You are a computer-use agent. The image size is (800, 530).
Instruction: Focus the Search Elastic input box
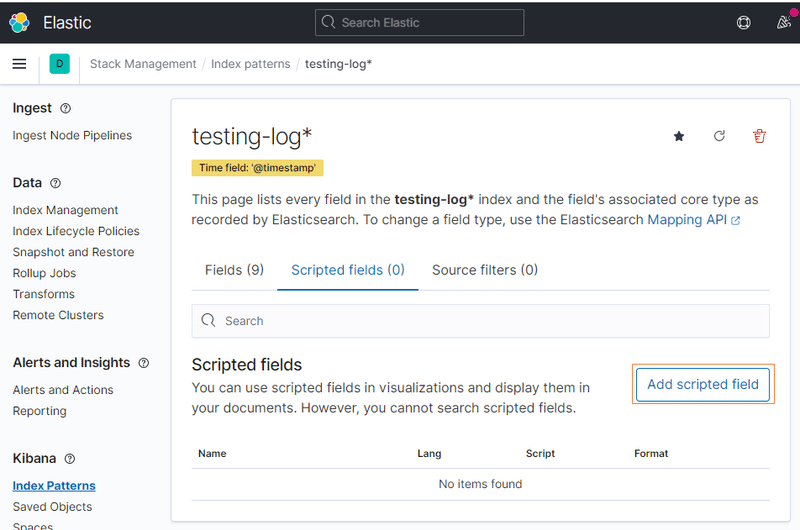[420, 22]
